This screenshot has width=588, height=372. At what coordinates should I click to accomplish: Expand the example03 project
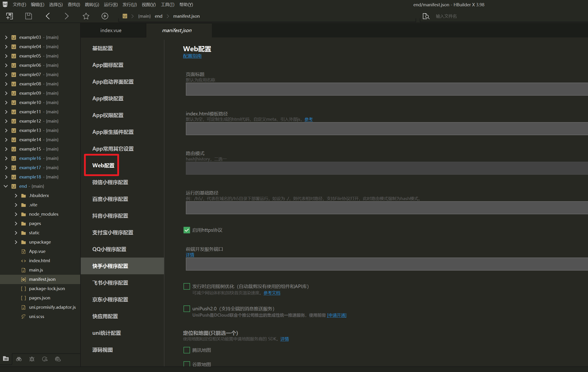[6, 37]
